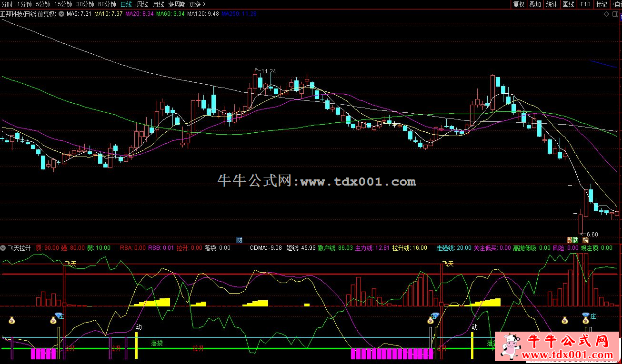Click the MA5: 7.21 indicator label
Screen dimensions: 622x364
point(79,14)
